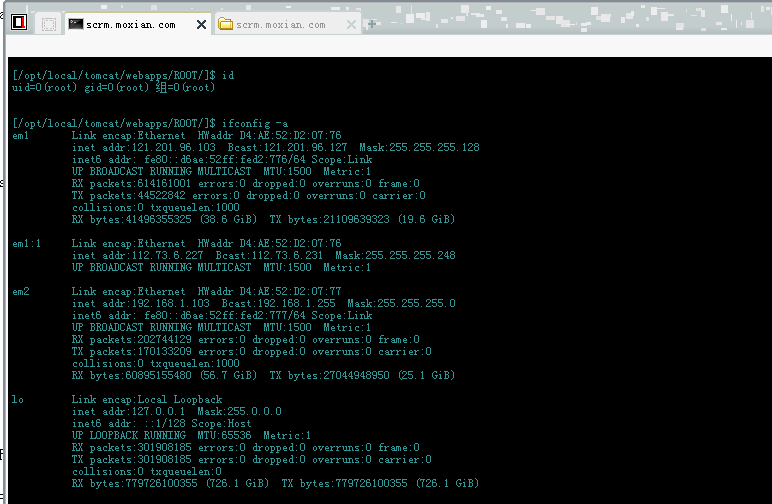The width and height of the screenshot is (772, 504).
Task: Click inet addr:127.0.0.1 text
Action: (129, 411)
